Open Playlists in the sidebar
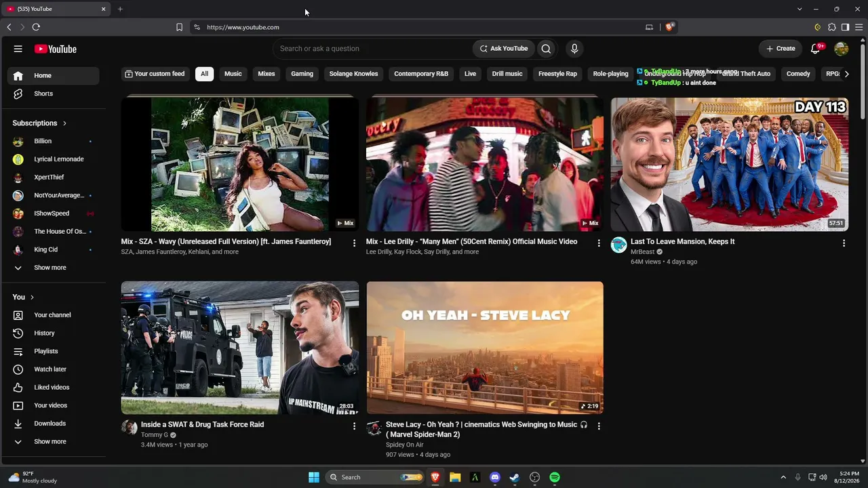This screenshot has height=488, width=868. [54, 351]
